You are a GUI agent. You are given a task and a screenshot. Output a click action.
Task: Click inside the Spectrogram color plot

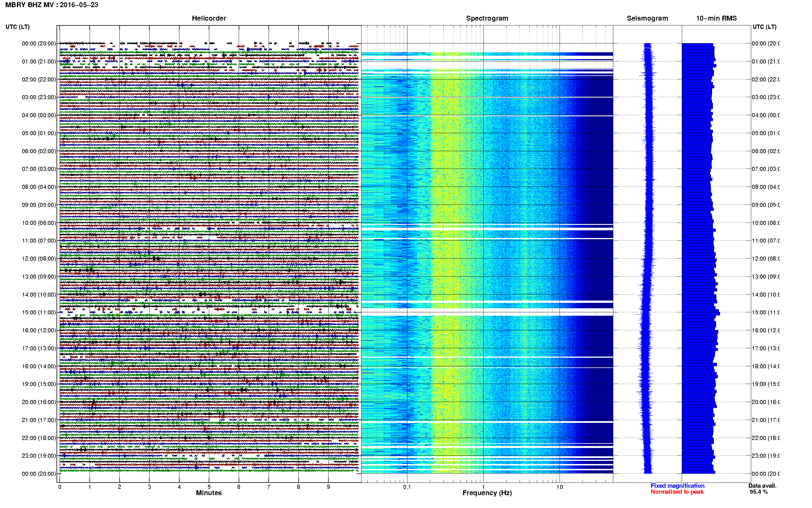click(487, 254)
